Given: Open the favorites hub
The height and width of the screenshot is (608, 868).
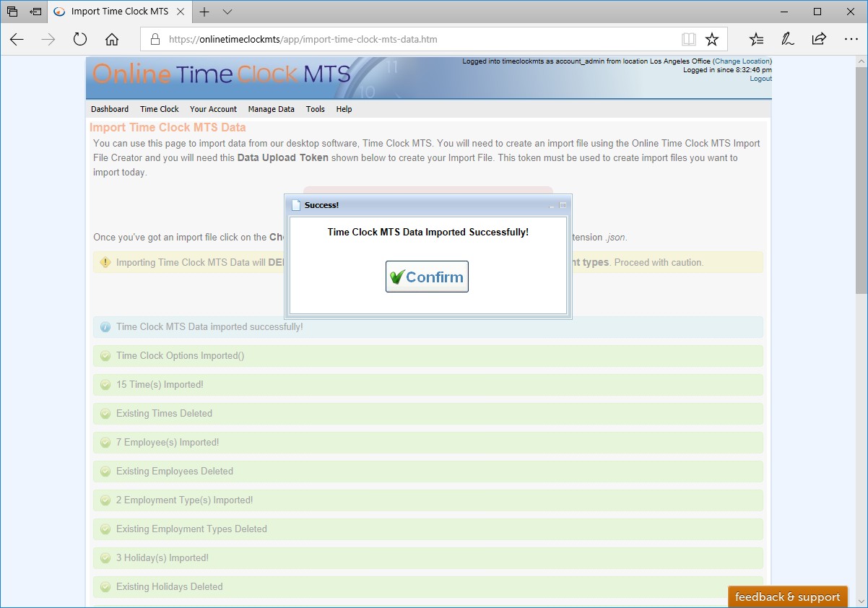Looking at the screenshot, I should [x=756, y=39].
